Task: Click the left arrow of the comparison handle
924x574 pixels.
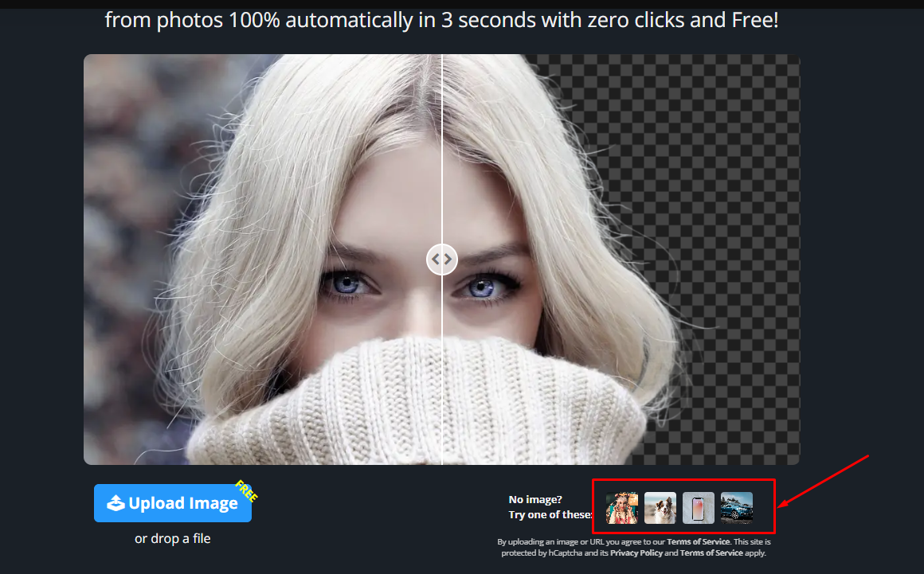Action: (437, 259)
